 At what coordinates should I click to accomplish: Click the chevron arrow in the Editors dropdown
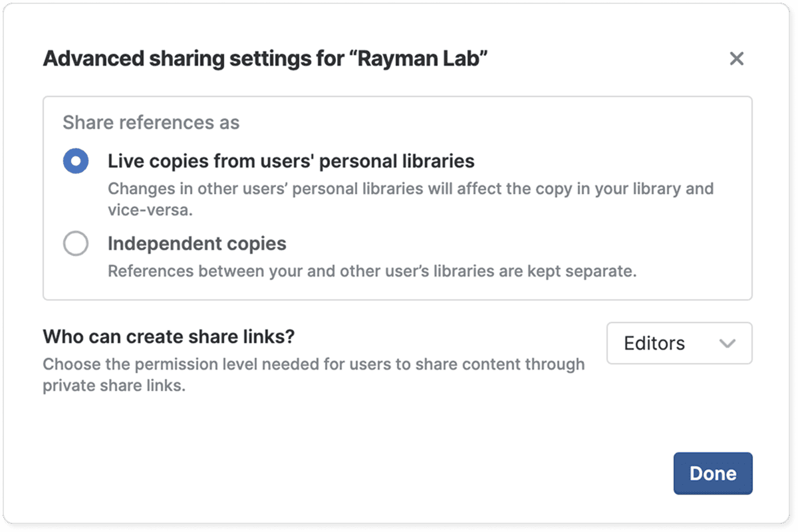pos(728,344)
